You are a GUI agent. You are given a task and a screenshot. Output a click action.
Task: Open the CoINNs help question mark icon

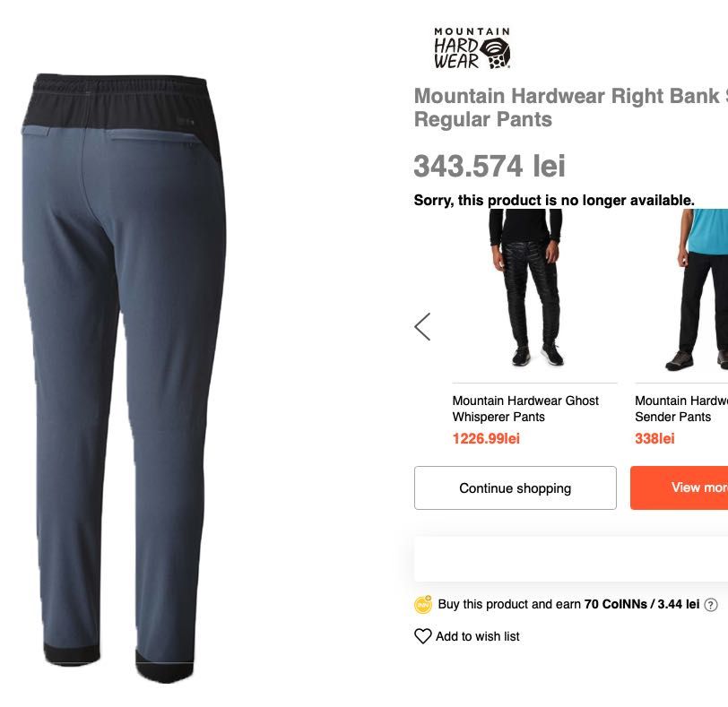711,605
